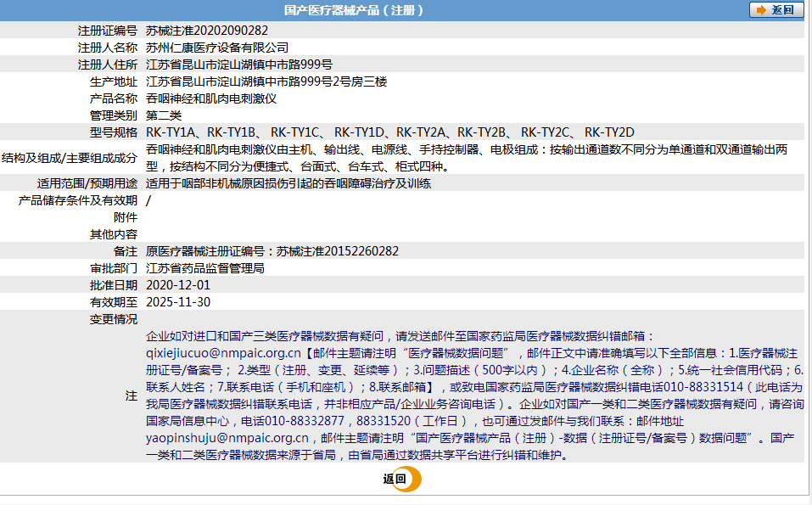This screenshot has width=812, height=505.
Task: Click the orange arrow icon in the top-right 返回 button
Action: coord(761,10)
